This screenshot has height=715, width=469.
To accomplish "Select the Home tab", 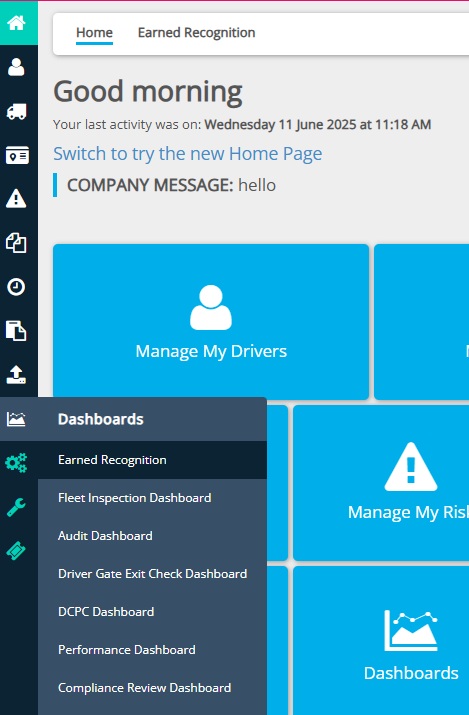I will click(94, 33).
